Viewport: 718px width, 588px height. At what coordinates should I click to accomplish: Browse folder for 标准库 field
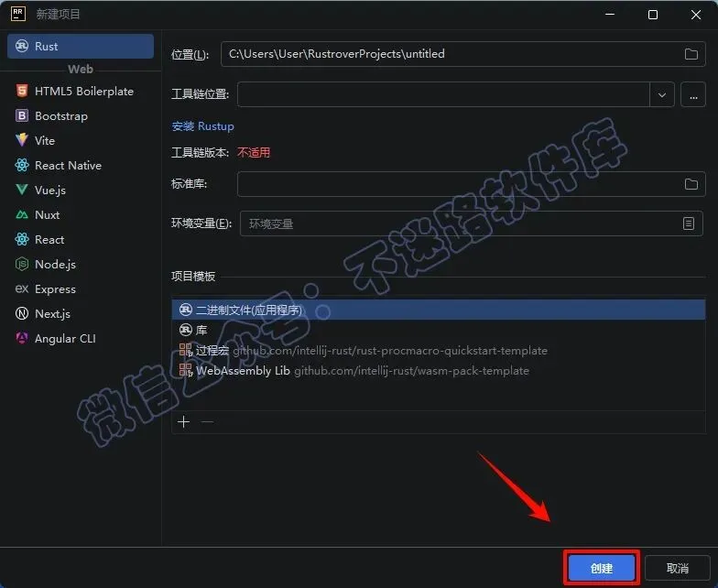(691, 184)
